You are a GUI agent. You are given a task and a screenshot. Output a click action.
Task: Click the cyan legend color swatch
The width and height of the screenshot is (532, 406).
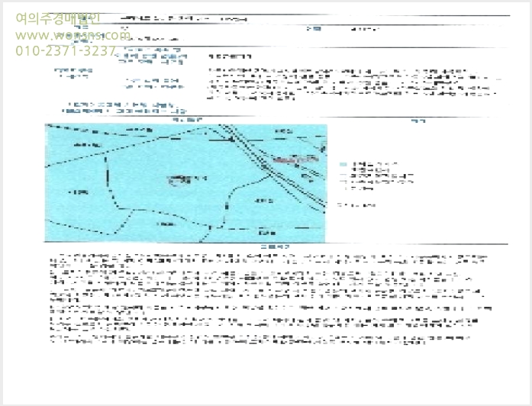pos(343,165)
